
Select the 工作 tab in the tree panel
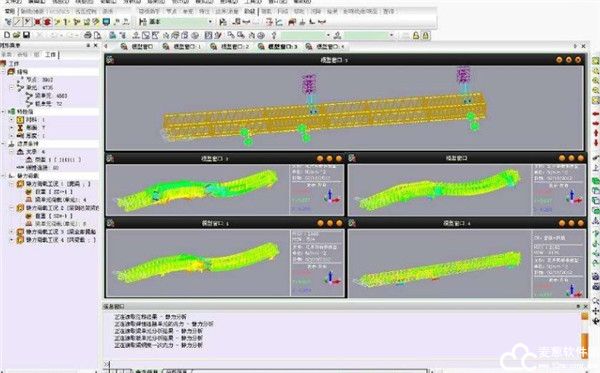click(x=51, y=55)
